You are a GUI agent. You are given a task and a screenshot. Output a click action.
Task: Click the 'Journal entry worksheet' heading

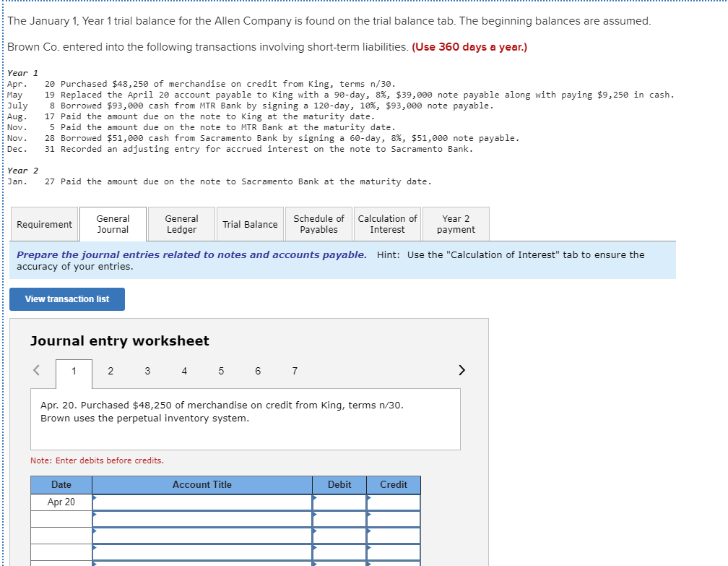click(x=120, y=341)
